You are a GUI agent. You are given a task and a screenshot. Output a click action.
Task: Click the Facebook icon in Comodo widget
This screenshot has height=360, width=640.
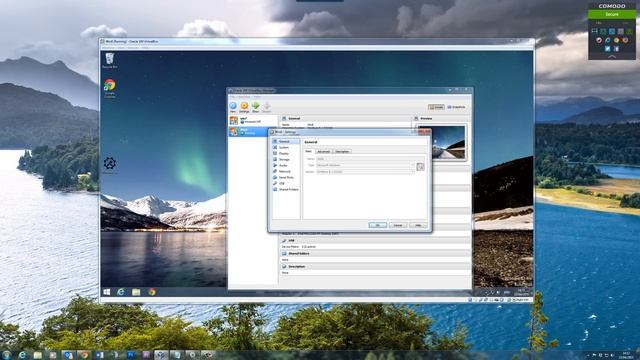pos(616,49)
